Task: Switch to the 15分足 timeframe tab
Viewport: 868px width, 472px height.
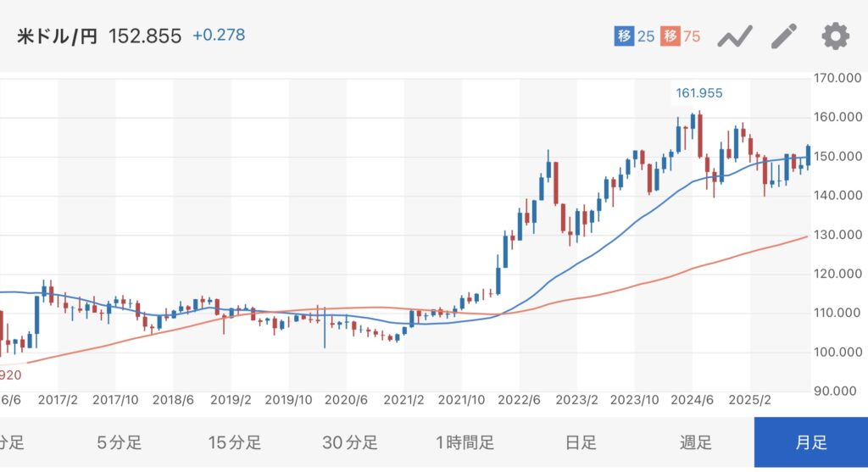Action: pos(235,442)
